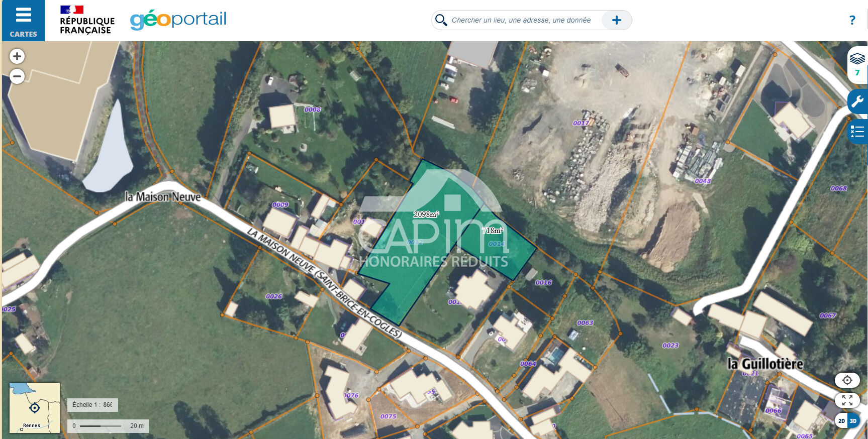Select parcel number 0023
Screen dimensions: 868x439
click(670, 346)
